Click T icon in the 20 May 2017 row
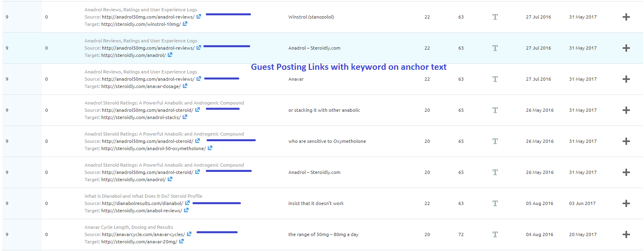 coord(495,234)
